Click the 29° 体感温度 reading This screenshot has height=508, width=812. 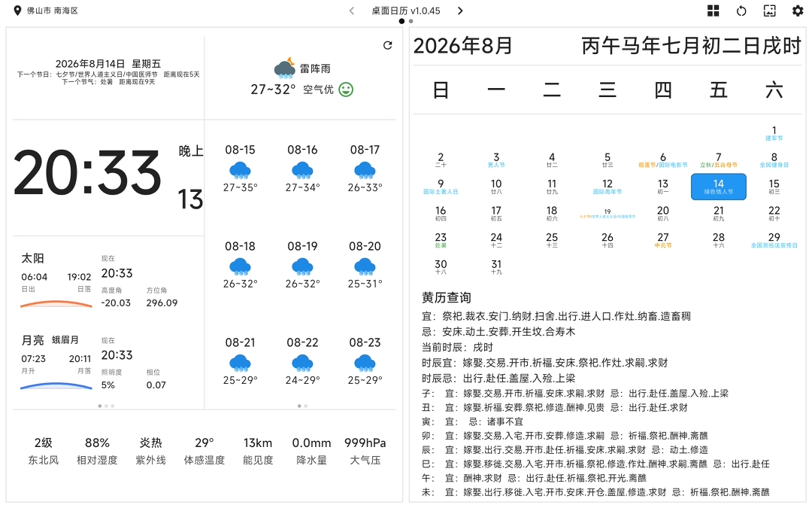point(204,451)
